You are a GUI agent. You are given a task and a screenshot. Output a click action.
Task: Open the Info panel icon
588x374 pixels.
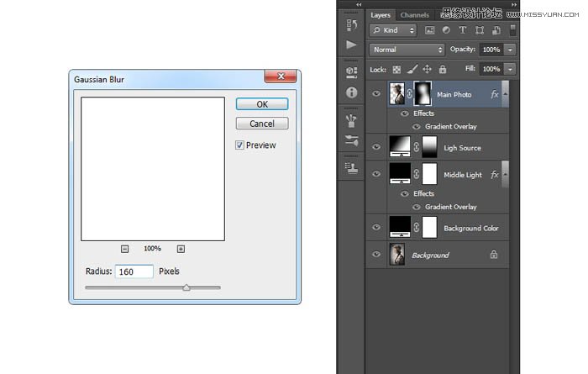click(x=351, y=92)
